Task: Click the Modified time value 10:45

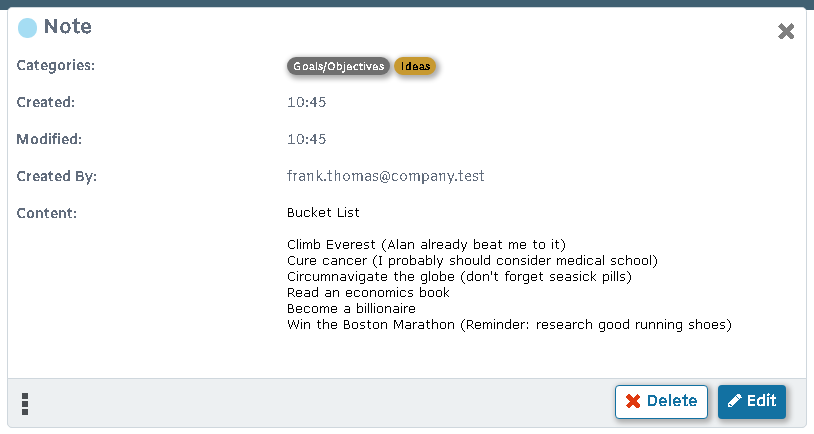Action: pos(306,139)
